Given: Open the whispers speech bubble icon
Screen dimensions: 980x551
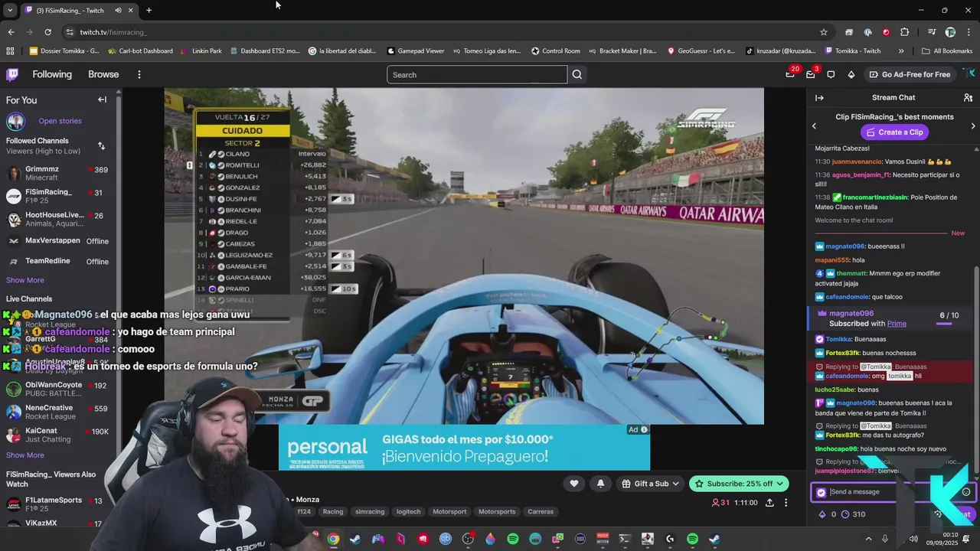Looking at the screenshot, I should tap(831, 74).
